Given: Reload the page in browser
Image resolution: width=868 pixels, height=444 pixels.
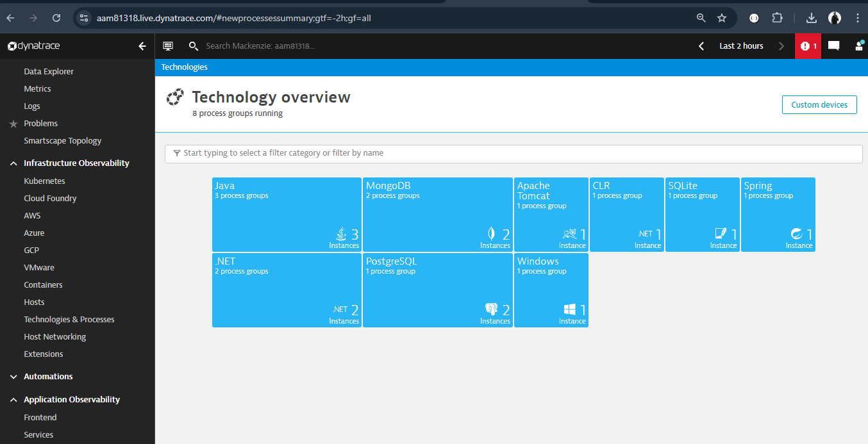Looking at the screenshot, I should pos(56,18).
